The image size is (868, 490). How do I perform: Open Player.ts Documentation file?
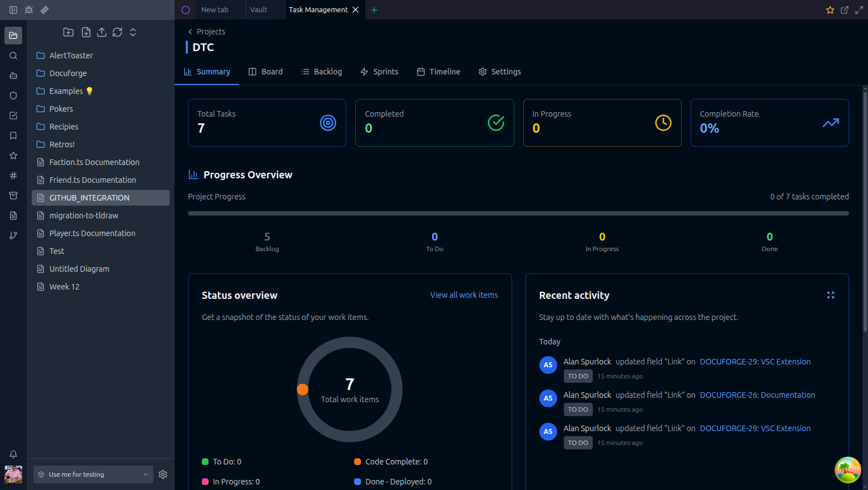point(101,233)
